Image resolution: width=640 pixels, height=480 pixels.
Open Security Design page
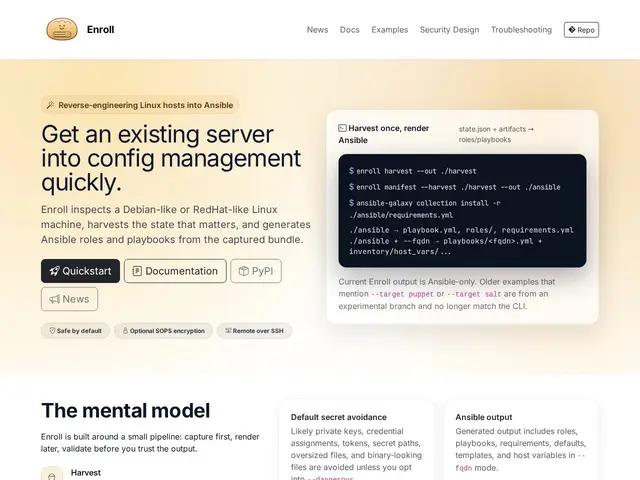click(449, 30)
